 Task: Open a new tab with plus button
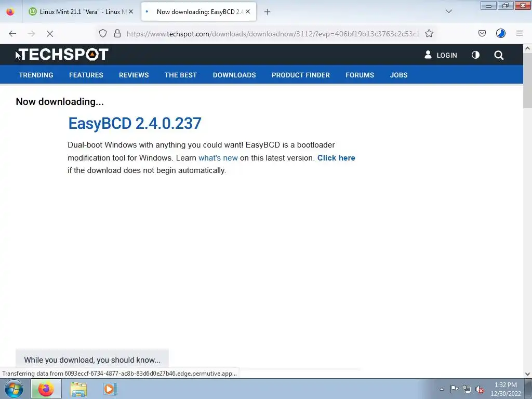268,12
